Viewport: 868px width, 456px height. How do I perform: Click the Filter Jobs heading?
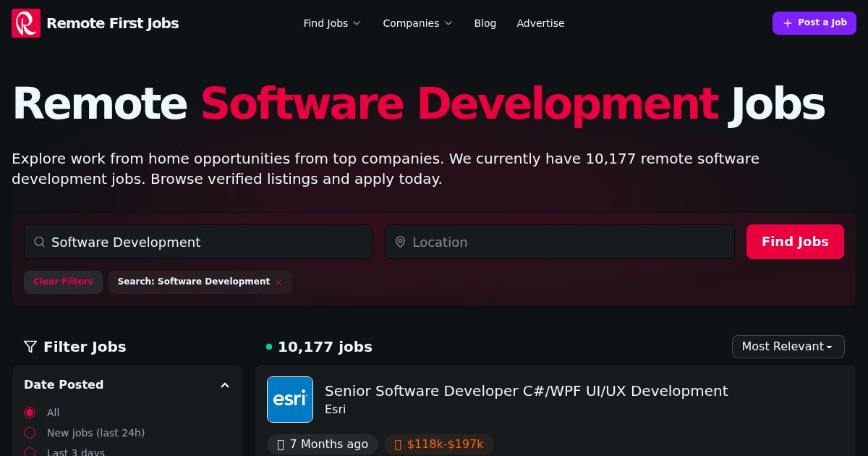85,347
